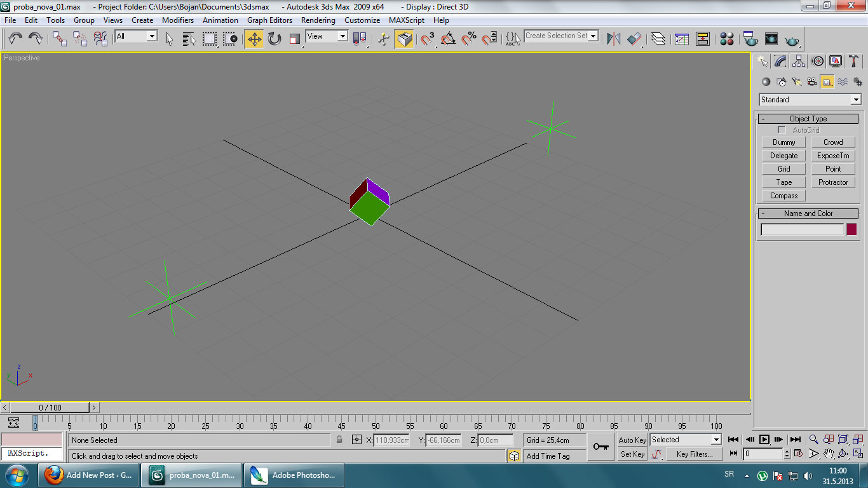Open the Curve Editor icon
Viewport: 868px width, 488px height.
[682, 39]
